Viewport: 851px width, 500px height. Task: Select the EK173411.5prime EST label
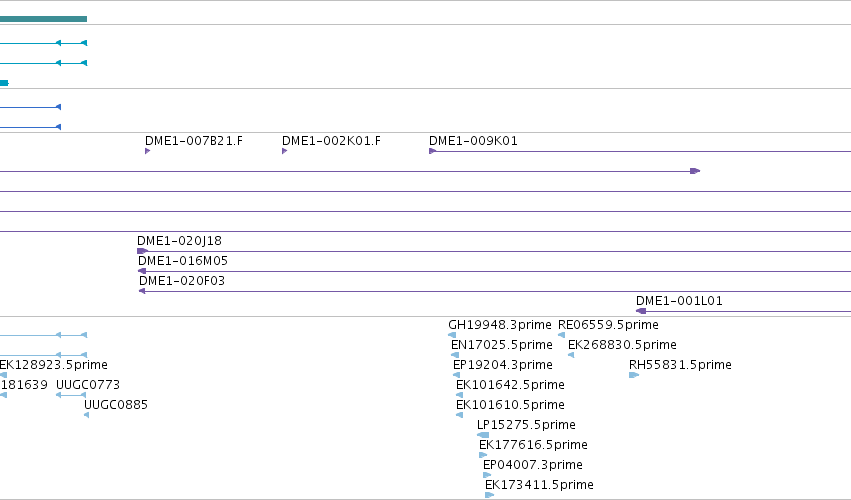[x=539, y=485]
